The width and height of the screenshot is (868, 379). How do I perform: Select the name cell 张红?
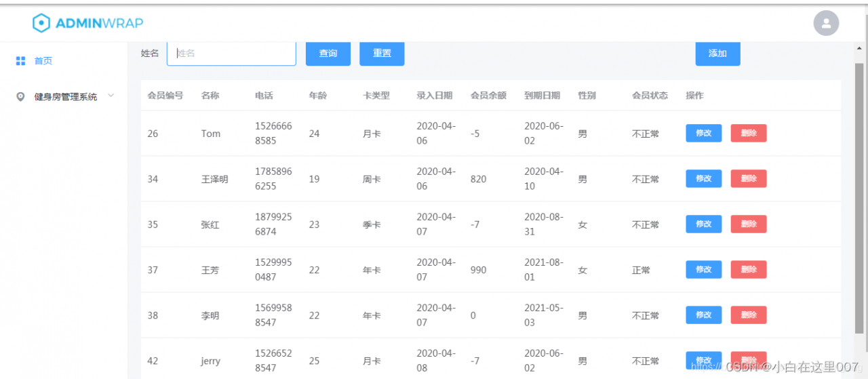tap(210, 224)
